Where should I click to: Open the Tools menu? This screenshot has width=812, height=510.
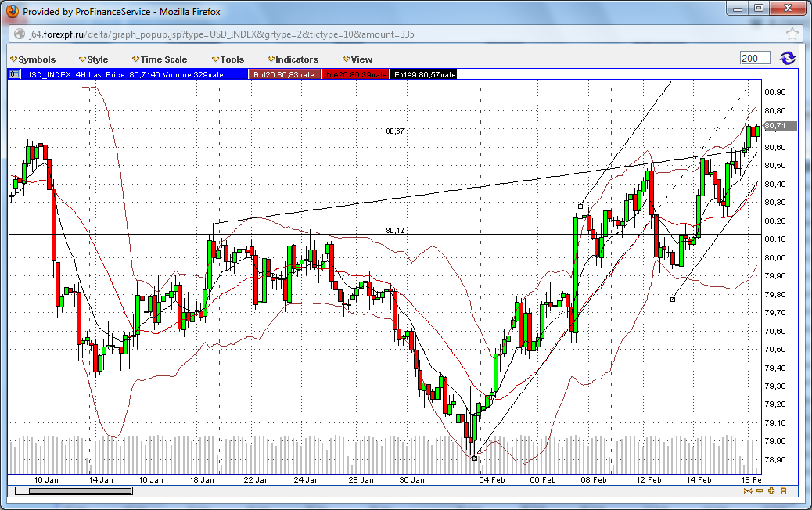pyautogui.click(x=228, y=59)
